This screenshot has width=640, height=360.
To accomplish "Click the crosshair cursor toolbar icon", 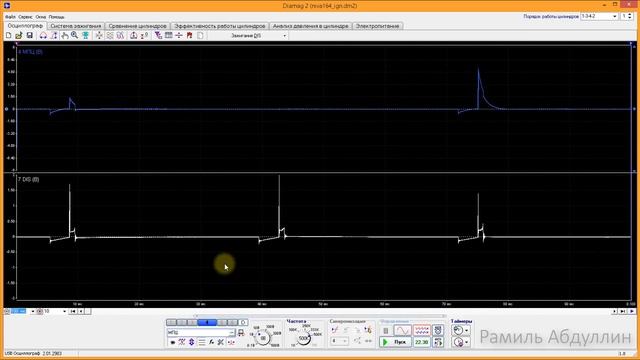I will 99,36.
